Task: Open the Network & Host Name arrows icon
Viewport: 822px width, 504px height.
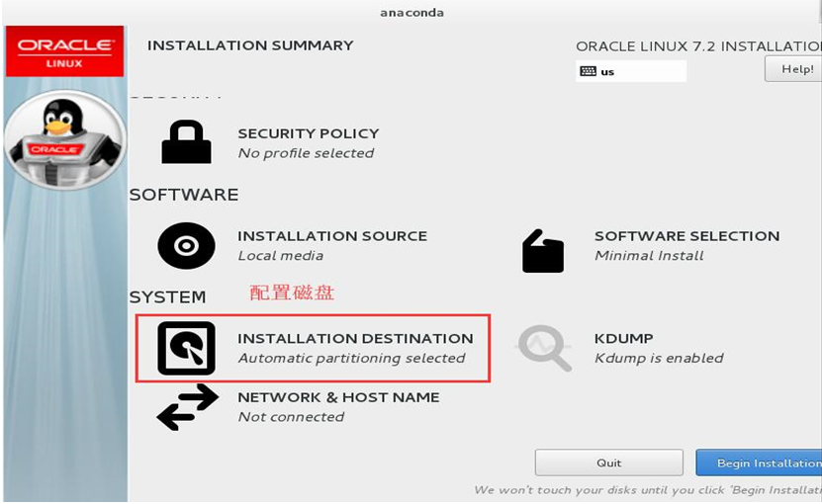Action: (x=188, y=407)
